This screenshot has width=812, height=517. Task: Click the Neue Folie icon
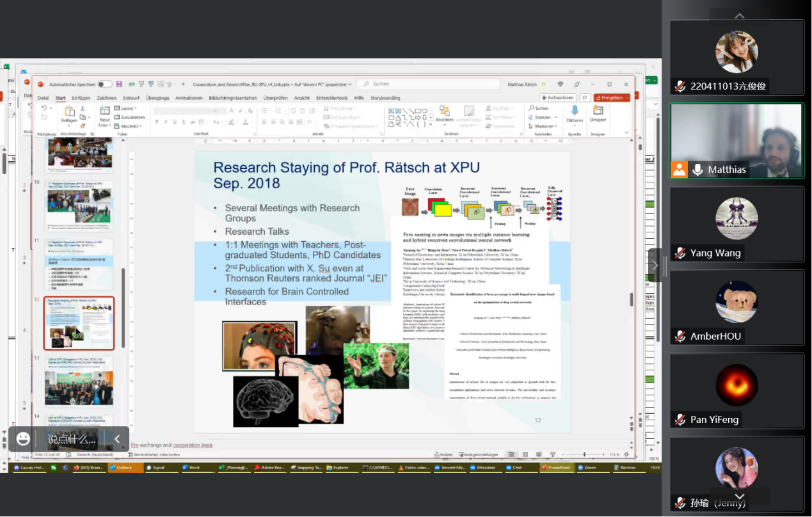point(104,110)
